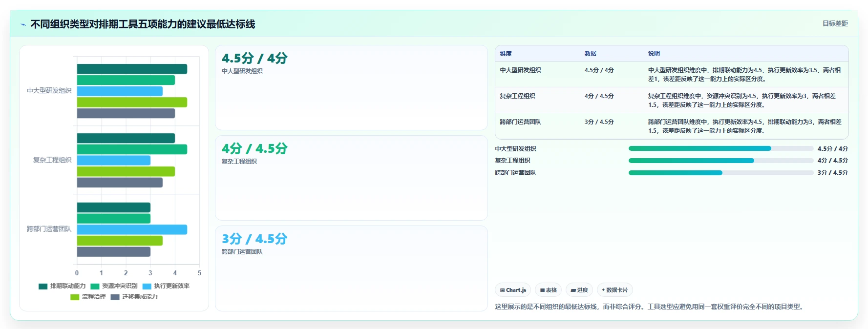Screen dimensions: 868x329
Task: Click the 执行更新效率 bar for 复杂工程组织
Action: point(114,160)
